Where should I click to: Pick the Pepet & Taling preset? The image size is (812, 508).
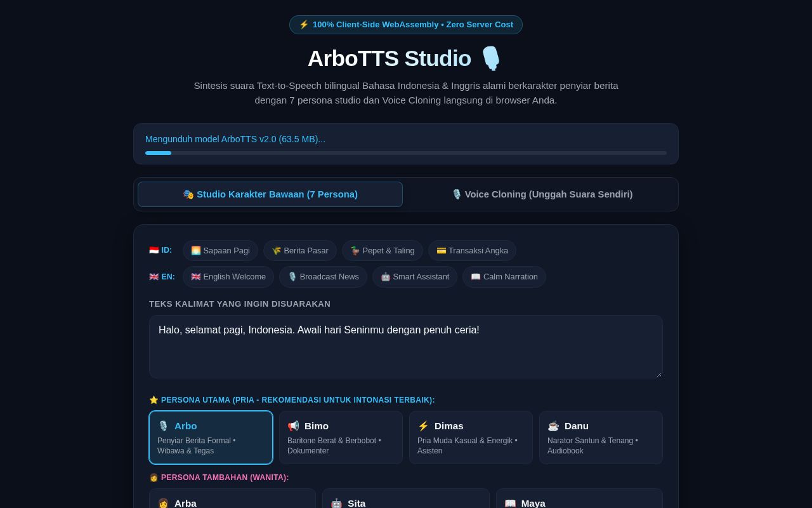383,251
